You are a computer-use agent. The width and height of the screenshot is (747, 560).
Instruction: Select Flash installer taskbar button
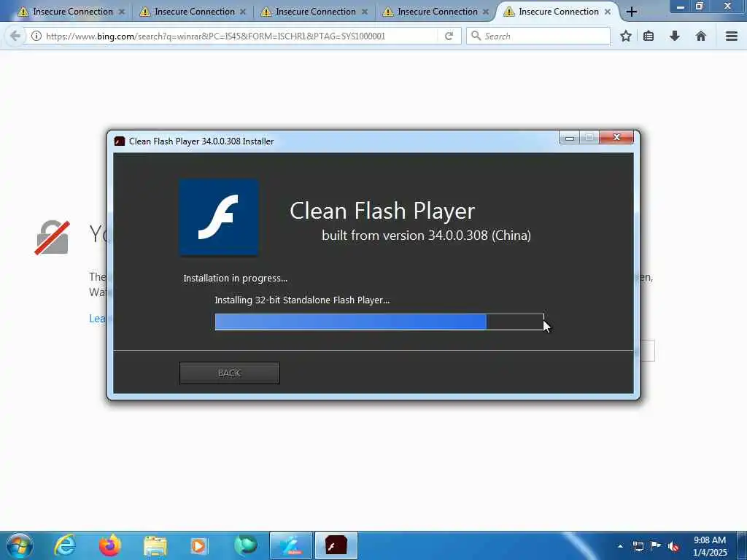click(336, 545)
